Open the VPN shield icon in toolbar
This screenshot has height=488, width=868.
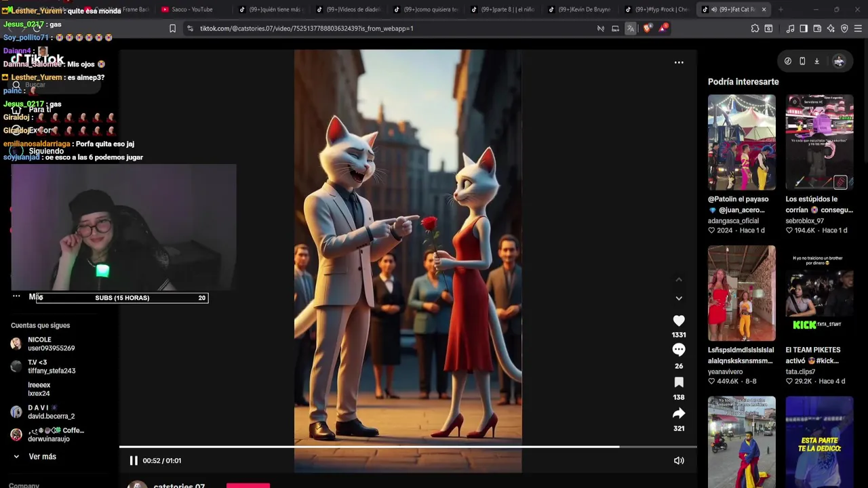(x=844, y=28)
